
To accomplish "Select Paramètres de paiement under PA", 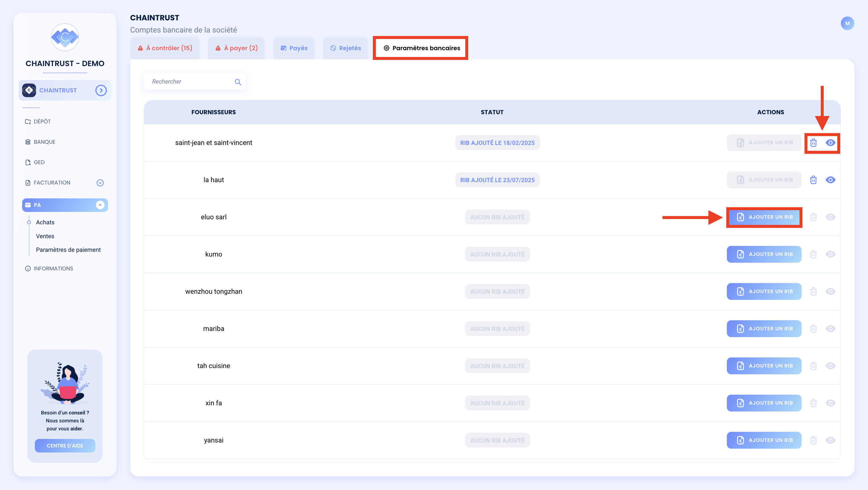I will pos(68,250).
